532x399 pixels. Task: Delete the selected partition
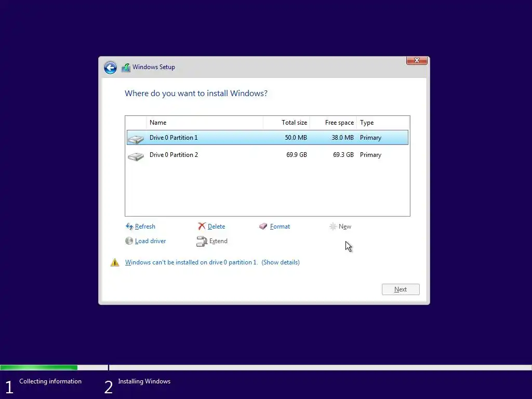coord(216,227)
